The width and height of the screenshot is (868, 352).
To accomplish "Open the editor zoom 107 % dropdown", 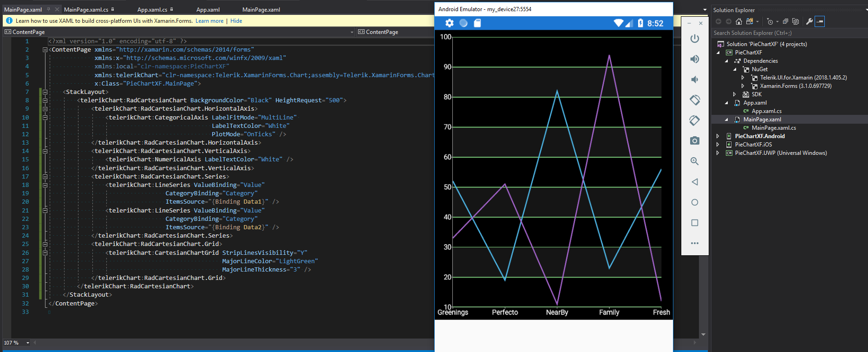I will click(28, 343).
